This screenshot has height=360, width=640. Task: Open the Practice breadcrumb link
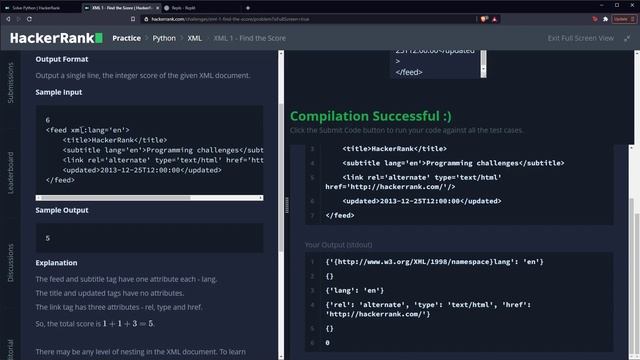[127, 38]
